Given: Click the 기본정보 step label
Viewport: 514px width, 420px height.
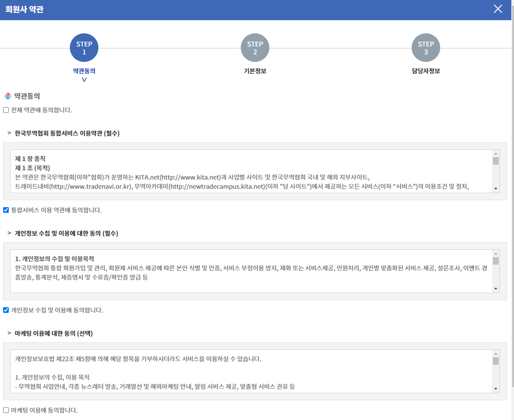Looking at the screenshot, I should click(255, 71).
